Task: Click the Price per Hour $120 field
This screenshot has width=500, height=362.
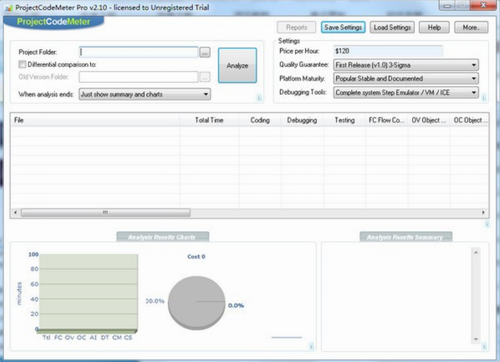Action: tap(388, 51)
